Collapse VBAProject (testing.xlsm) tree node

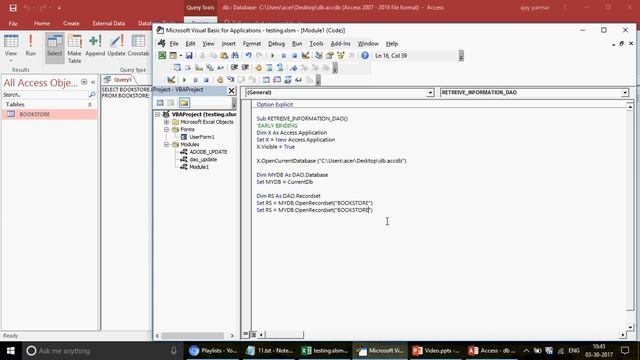[x=158, y=114]
